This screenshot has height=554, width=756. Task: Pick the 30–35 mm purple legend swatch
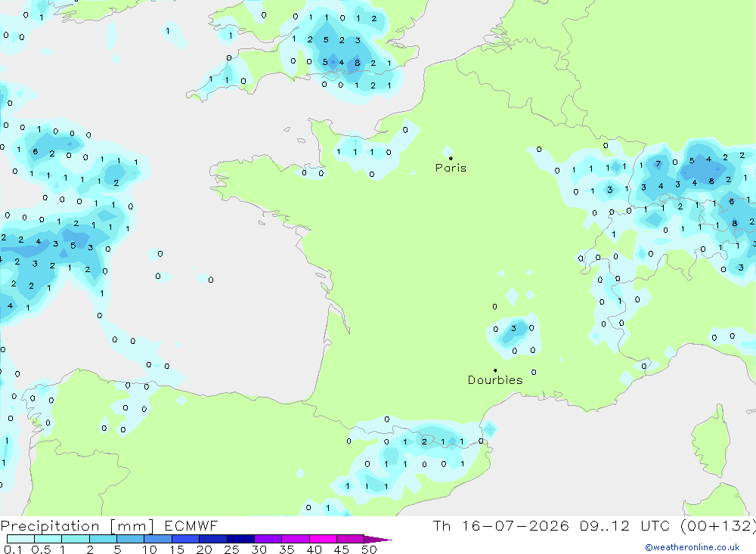coord(268,539)
